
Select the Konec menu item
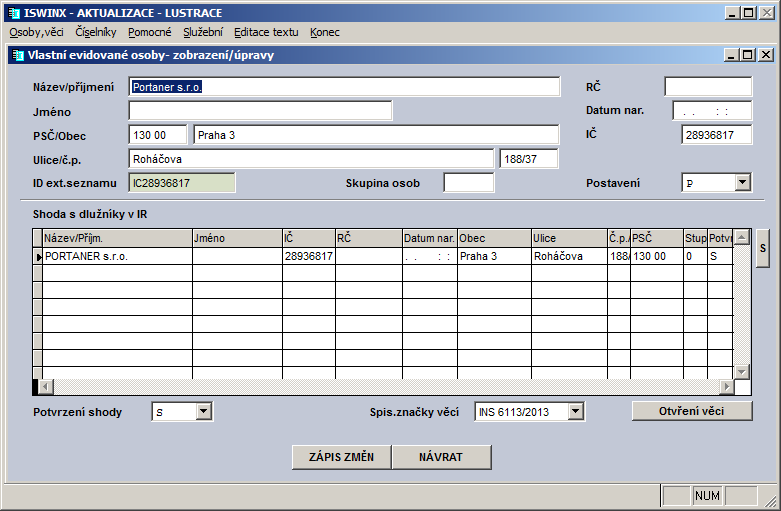click(x=324, y=32)
